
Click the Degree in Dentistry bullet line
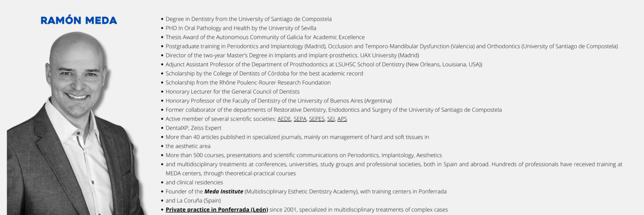pyautogui.click(x=249, y=19)
